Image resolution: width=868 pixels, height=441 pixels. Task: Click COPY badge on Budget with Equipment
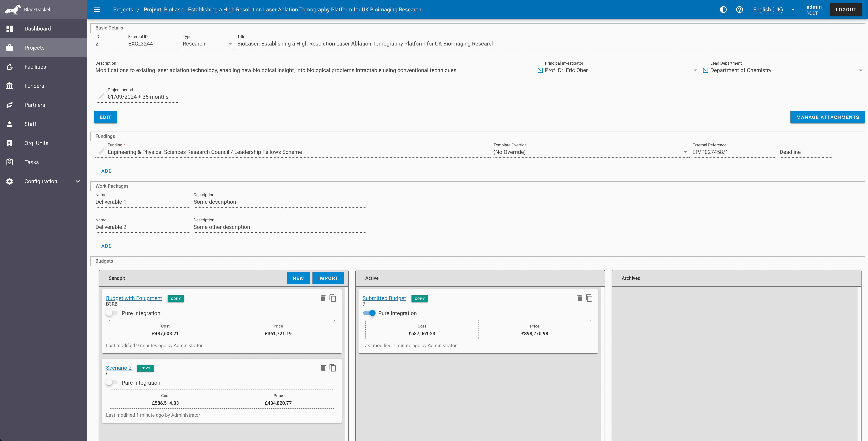click(176, 299)
